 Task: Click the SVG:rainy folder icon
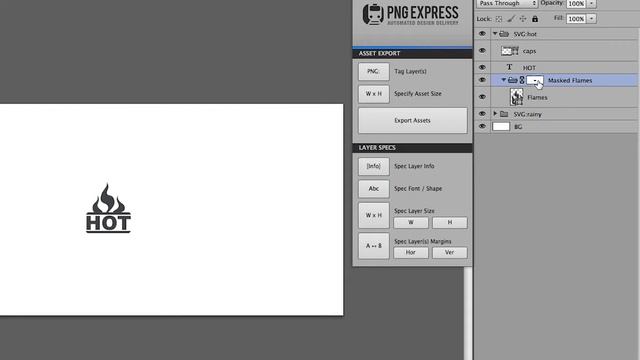[504, 114]
